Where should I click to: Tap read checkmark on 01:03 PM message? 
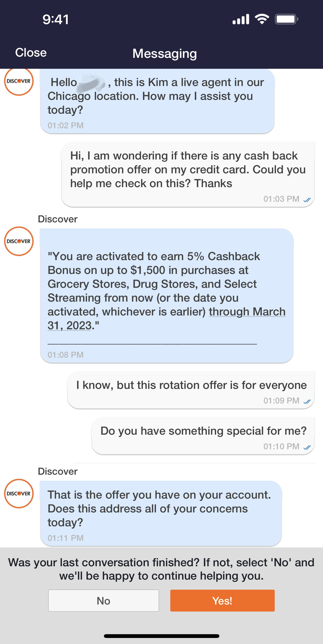click(x=307, y=200)
